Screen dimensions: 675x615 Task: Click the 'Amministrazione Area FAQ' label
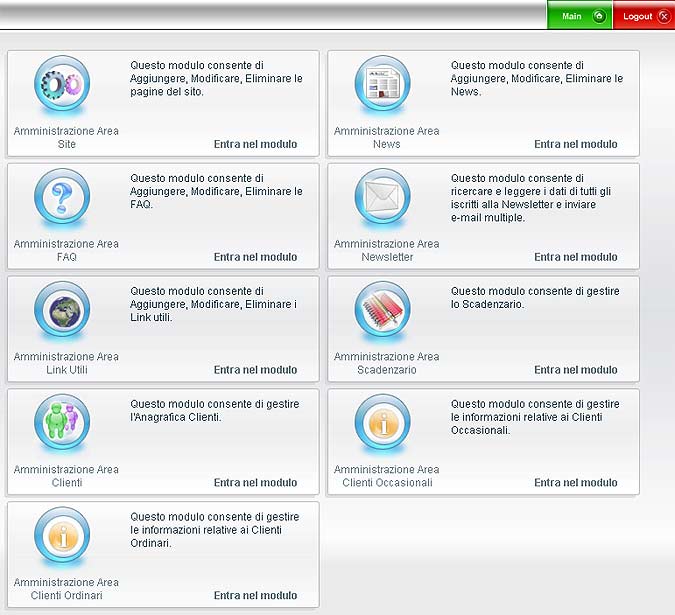(66, 250)
